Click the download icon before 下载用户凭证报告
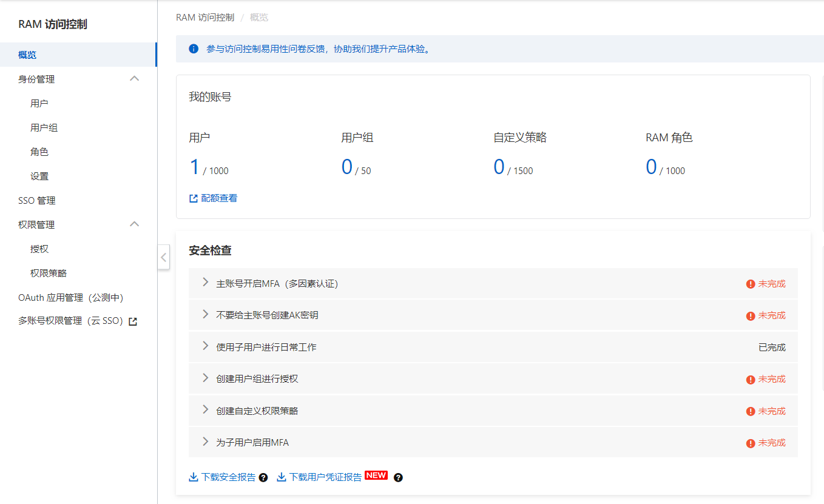Viewport: 824px width, 504px height. pyautogui.click(x=281, y=477)
